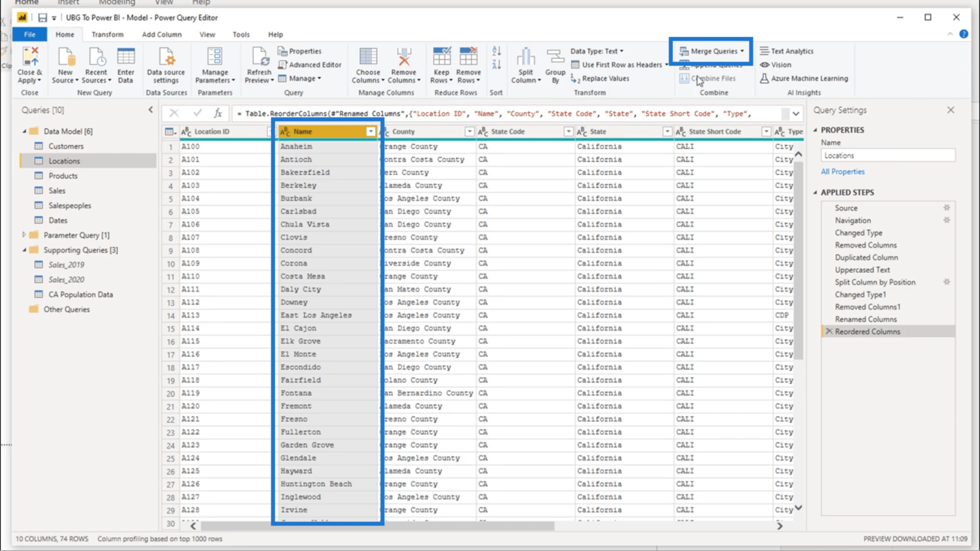Open the Name column filter dropdown
This screenshot has height=551, width=980.
point(370,132)
